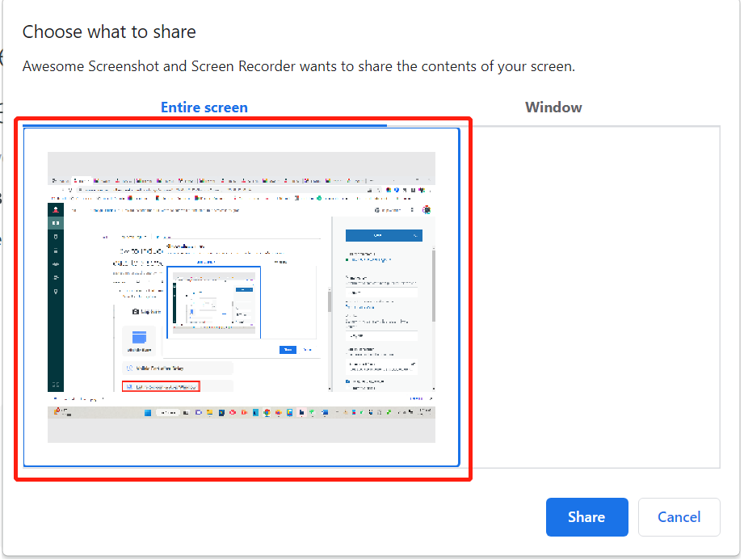The height and width of the screenshot is (560, 744).
Task: Click the small blue Share button inside preview
Action: [287, 349]
